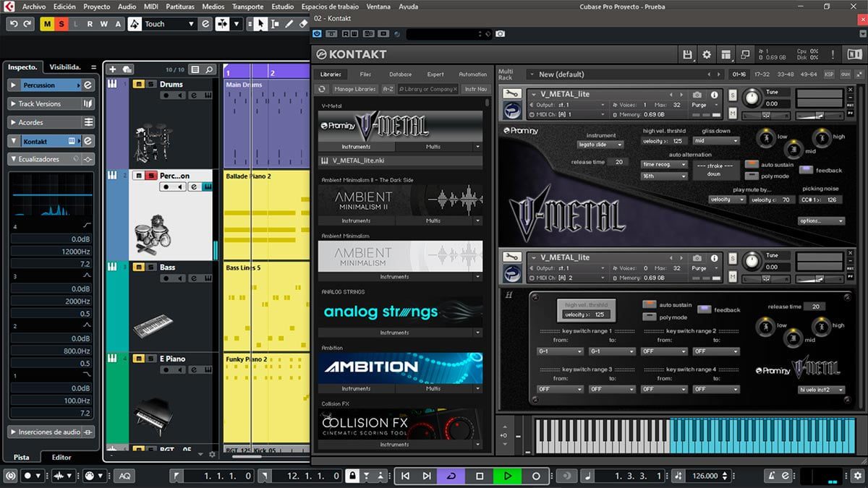Switch to Editor tab at bottom left
This screenshot has height=488, width=868.
click(x=61, y=457)
